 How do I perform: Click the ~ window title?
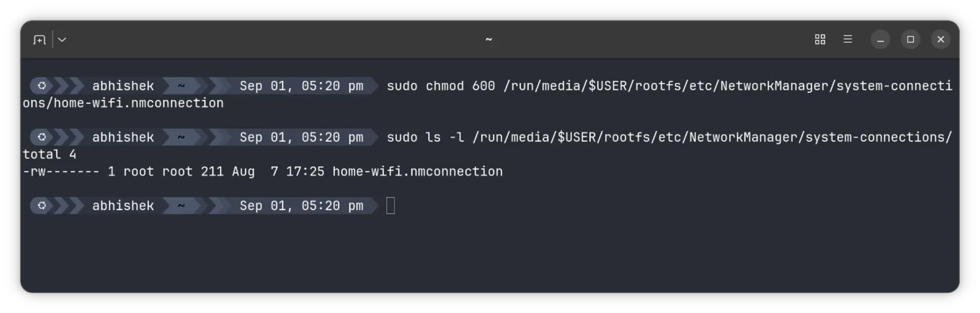coord(489,40)
